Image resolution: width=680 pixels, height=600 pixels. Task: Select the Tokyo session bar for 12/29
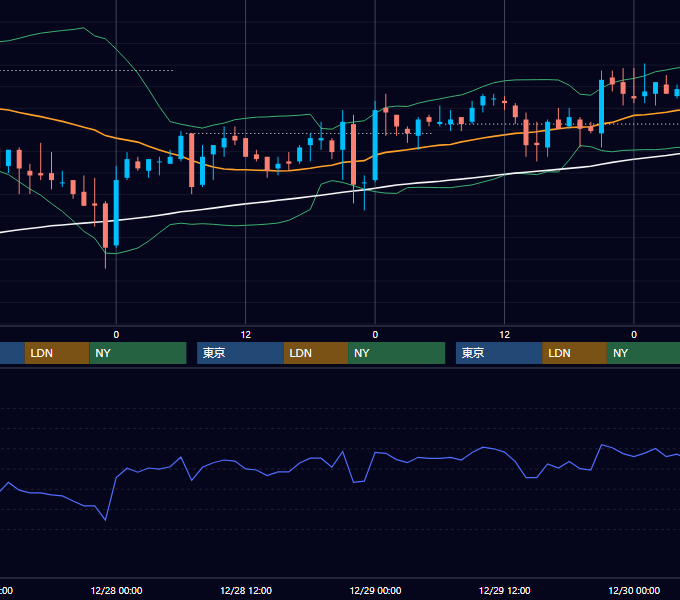pos(499,353)
